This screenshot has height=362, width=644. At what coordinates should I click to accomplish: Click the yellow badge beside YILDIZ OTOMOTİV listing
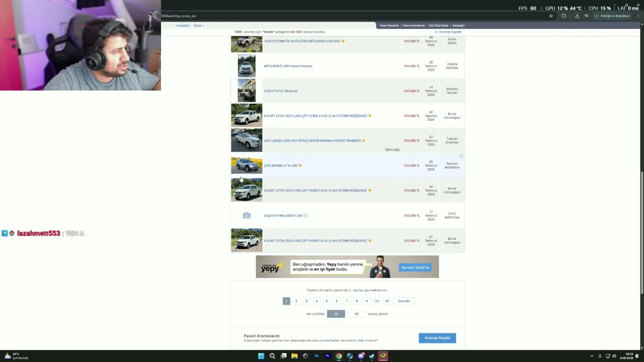(343, 41)
